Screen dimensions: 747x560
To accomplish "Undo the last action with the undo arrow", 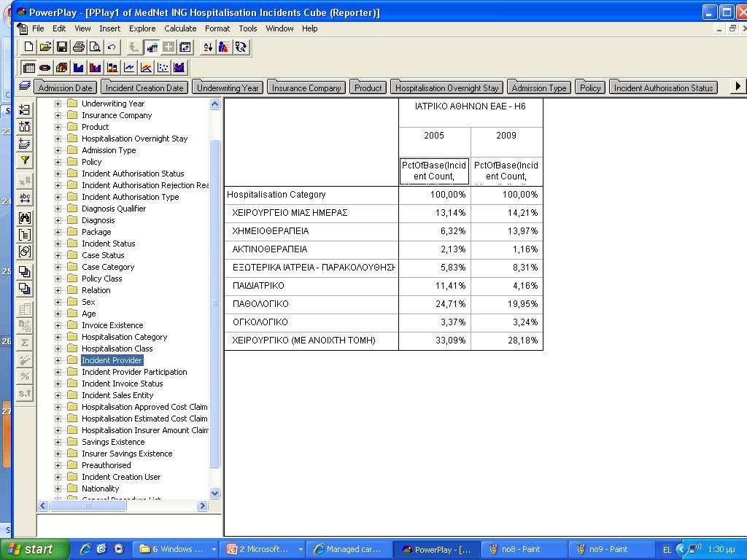I will pyautogui.click(x=112, y=47).
